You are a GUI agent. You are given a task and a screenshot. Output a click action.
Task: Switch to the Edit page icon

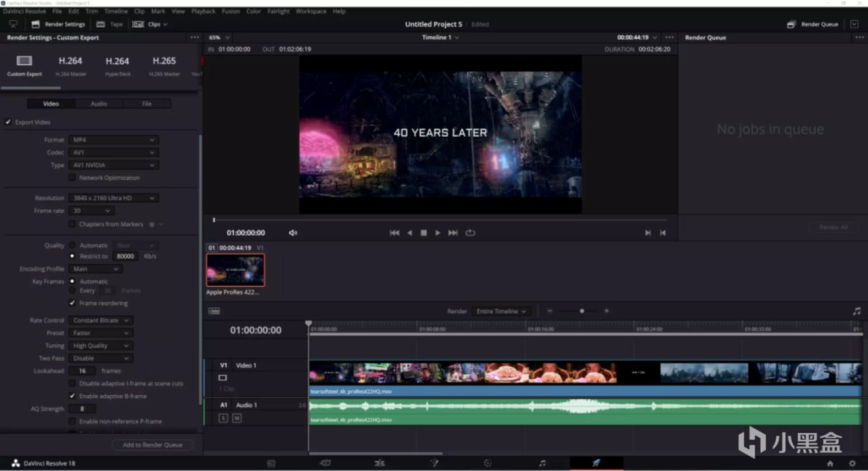379,464
